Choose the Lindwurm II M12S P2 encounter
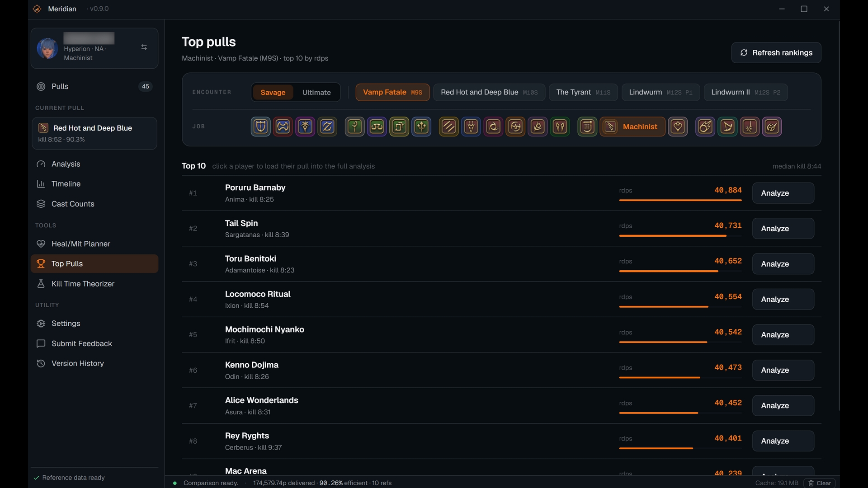 745,92
